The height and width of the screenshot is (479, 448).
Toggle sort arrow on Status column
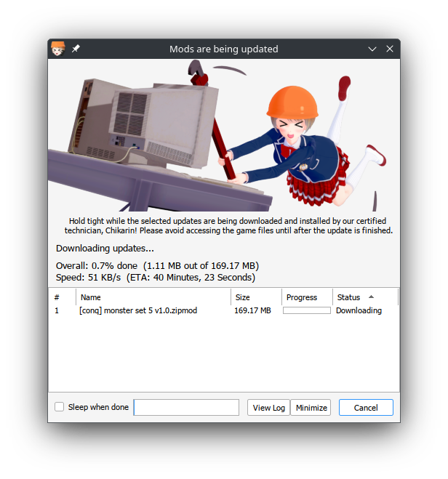372,297
